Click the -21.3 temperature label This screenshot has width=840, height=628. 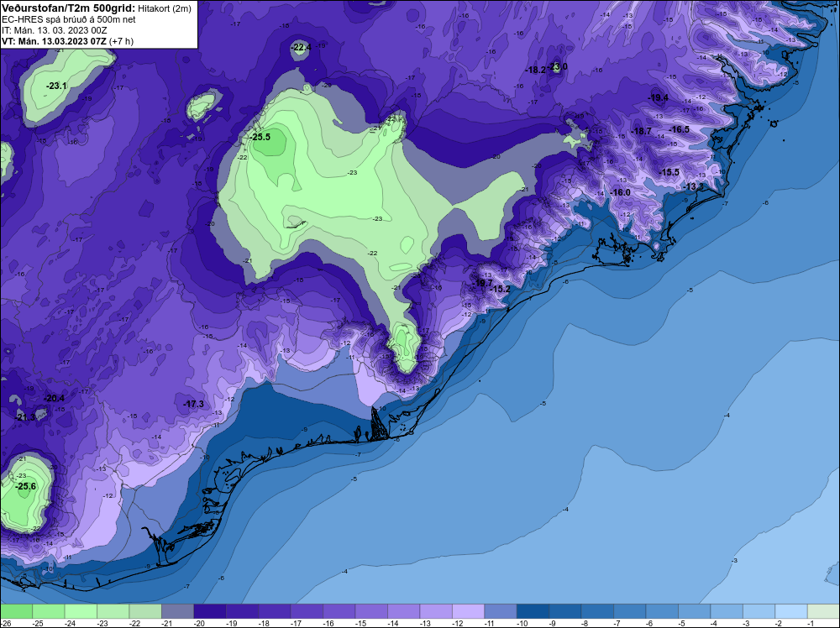(25, 417)
